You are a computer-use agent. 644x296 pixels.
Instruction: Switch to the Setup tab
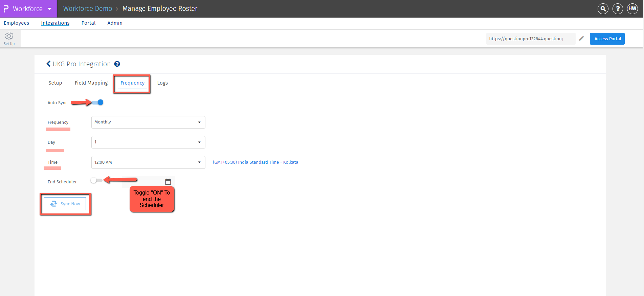pos(55,83)
